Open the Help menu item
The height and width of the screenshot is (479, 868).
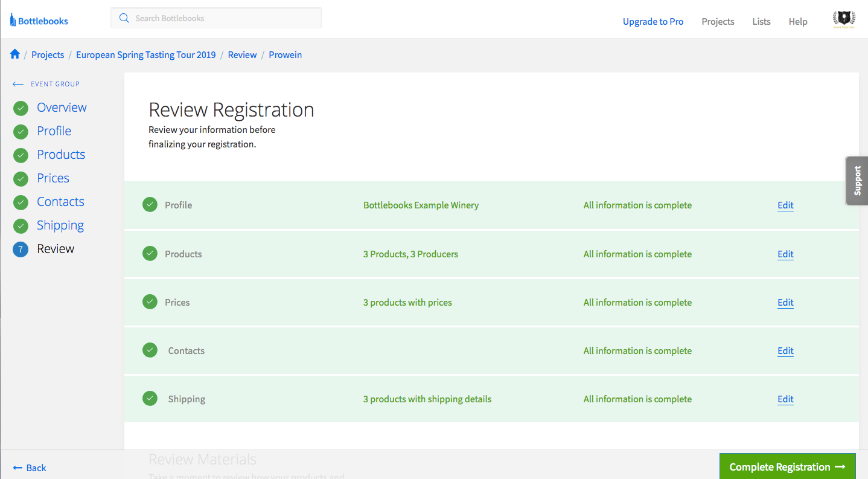[798, 22]
